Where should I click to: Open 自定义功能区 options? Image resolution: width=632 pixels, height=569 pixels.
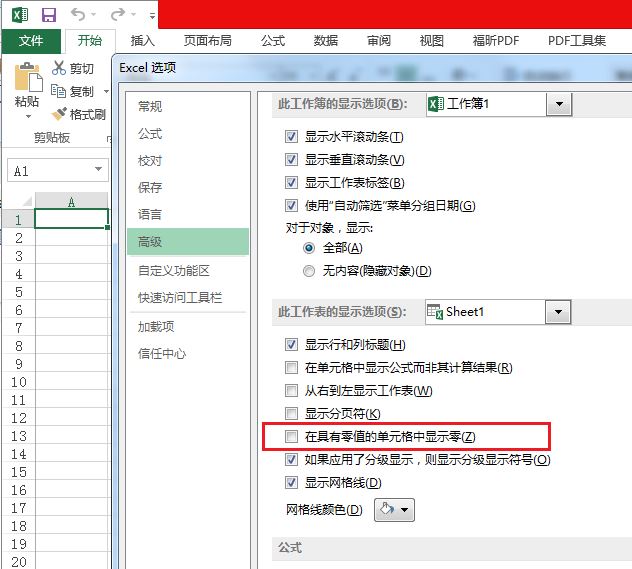tap(188, 271)
